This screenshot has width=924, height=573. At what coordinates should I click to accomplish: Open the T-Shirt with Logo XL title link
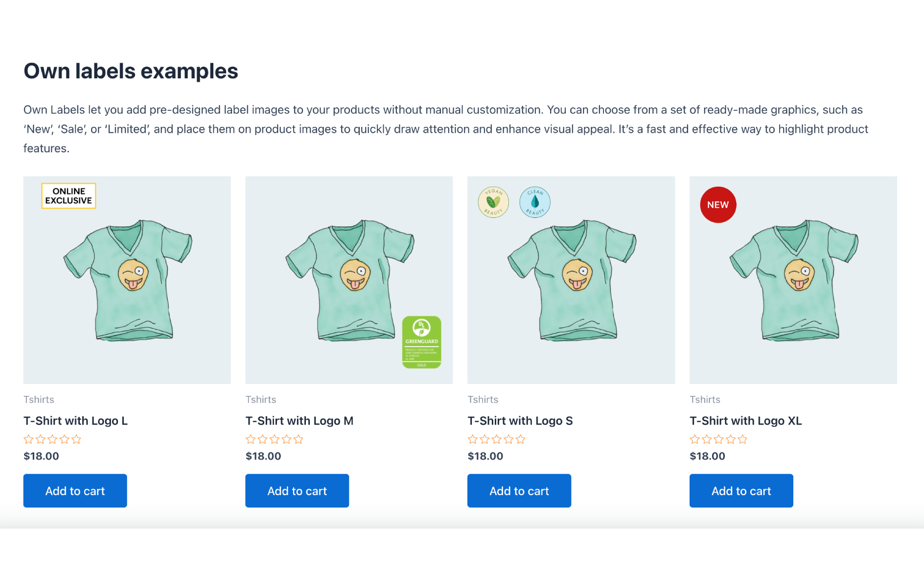[745, 421]
